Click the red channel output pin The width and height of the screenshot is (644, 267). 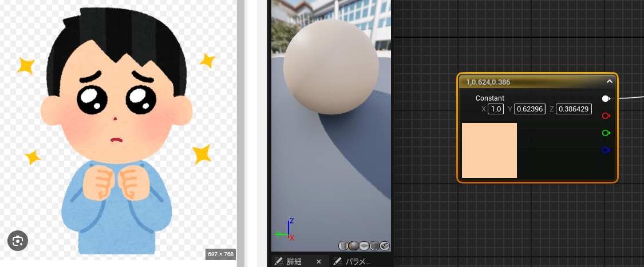click(x=606, y=115)
